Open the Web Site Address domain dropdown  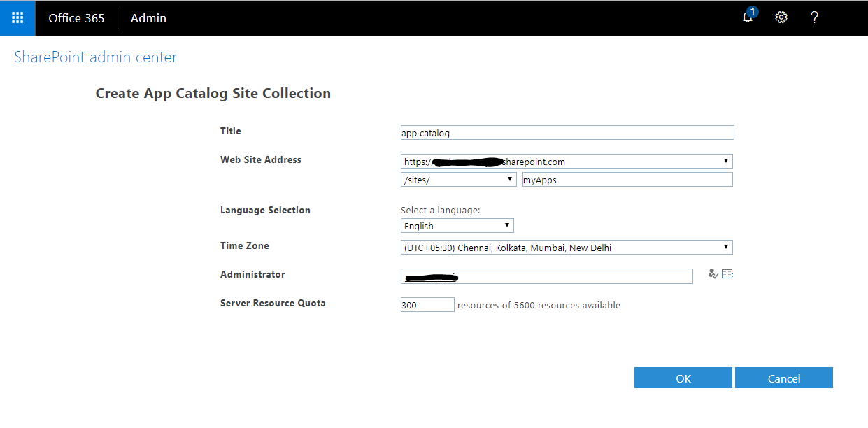tap(727, 161)
